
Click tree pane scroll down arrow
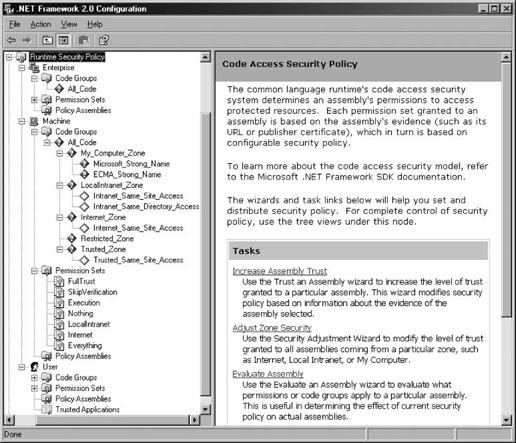point(206,409)
